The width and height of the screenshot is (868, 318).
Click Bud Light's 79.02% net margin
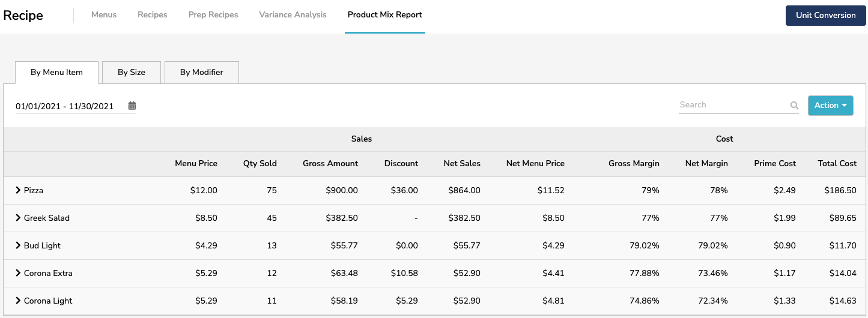712,245
